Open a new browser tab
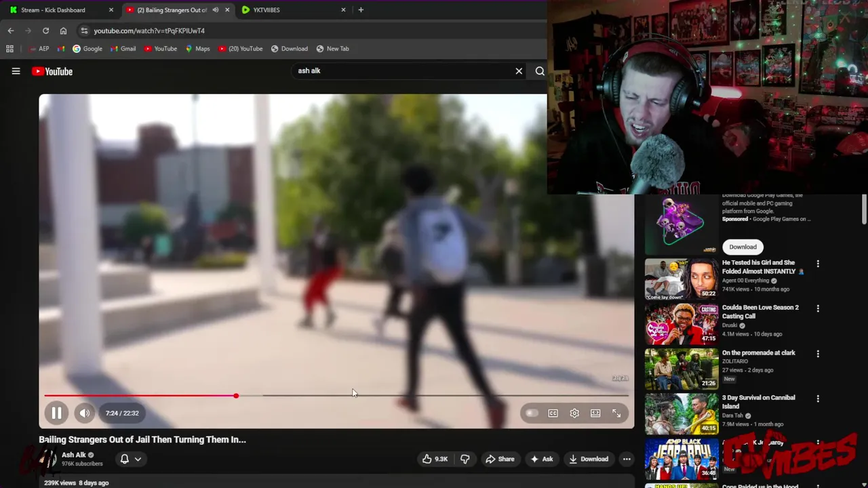This screenshot has width=868, height=488. point(361,10)
